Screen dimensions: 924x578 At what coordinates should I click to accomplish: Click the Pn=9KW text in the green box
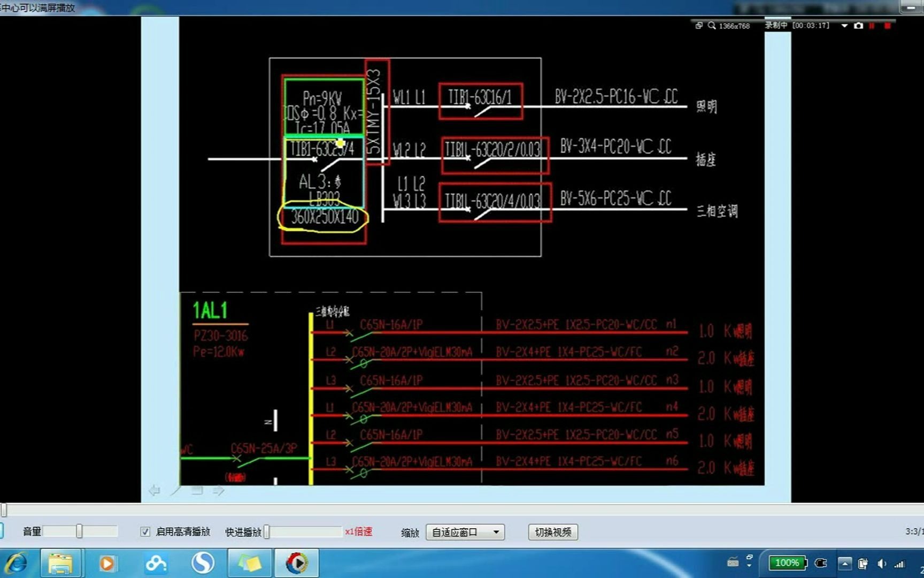322,98
